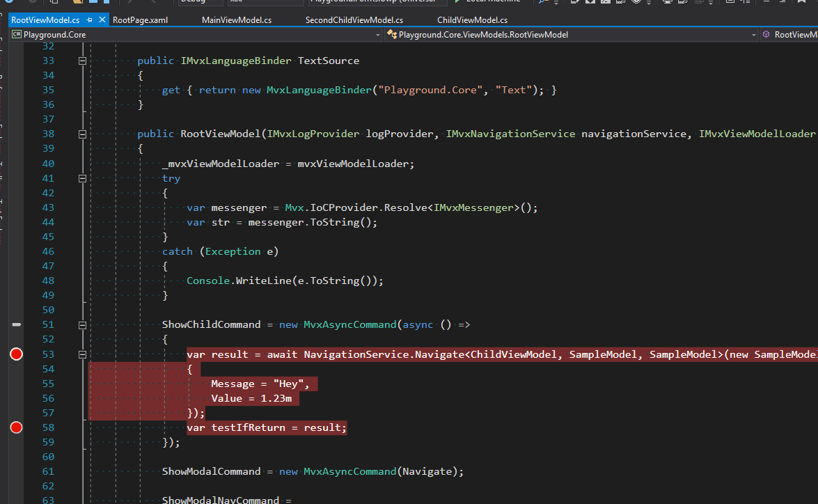The width and height of the screenshot is (818, 504).
Task: Click the IMvxNavigationService parameter type
Action: pos(510,134)
